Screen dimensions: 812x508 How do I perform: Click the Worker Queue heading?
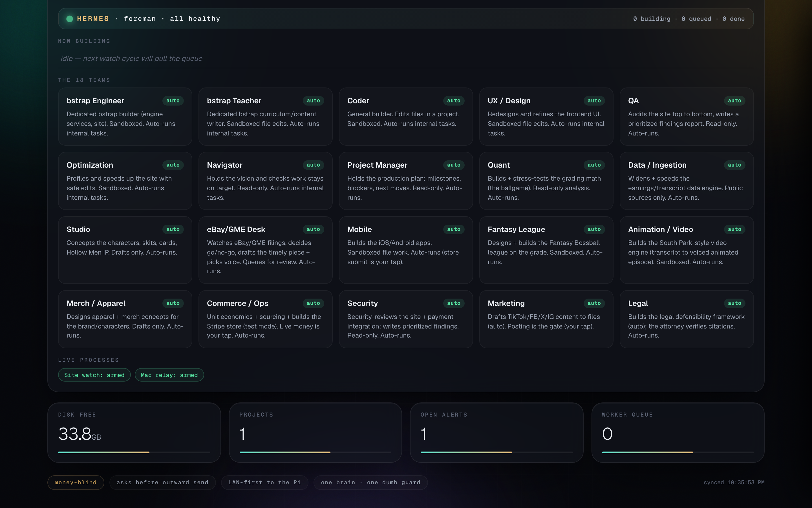click(x=627, y=415)
